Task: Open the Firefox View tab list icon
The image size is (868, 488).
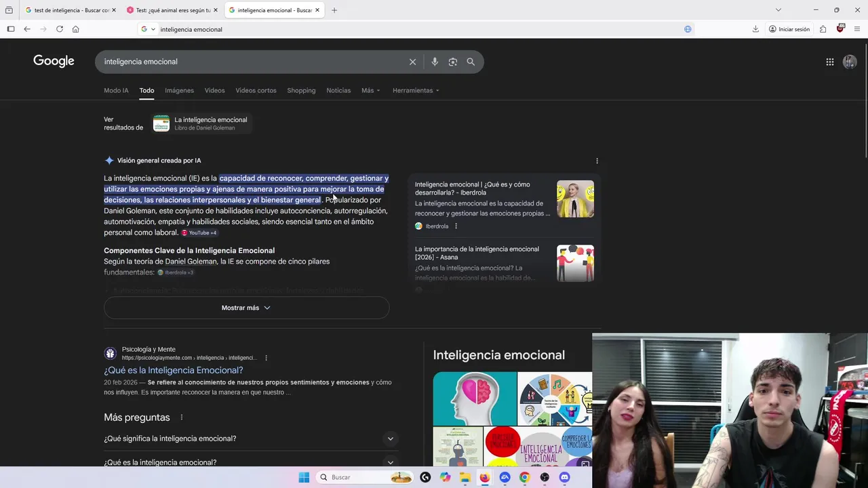Action: pos(9,10)
